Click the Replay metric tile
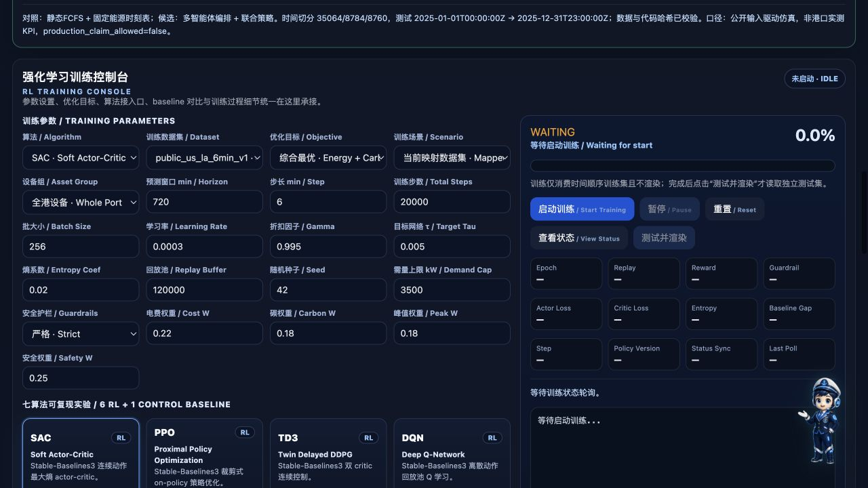Screen dimensions: 868x488 click(x=644, y=274)
